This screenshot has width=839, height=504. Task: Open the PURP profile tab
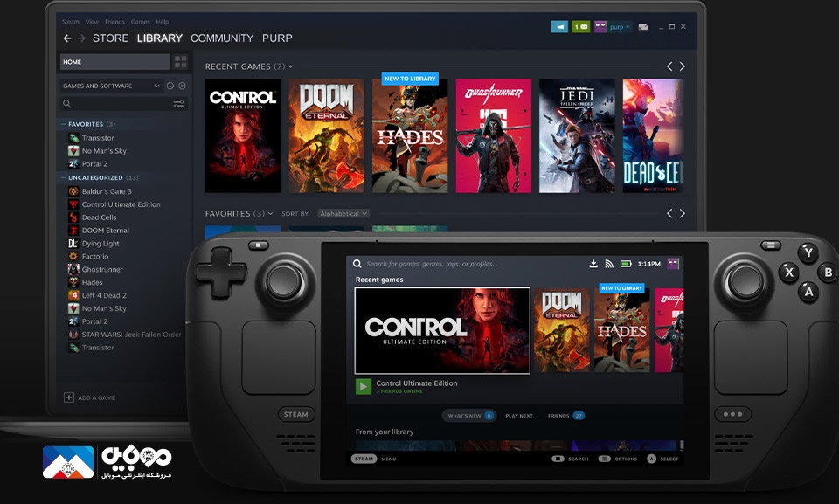coord(277,38)
